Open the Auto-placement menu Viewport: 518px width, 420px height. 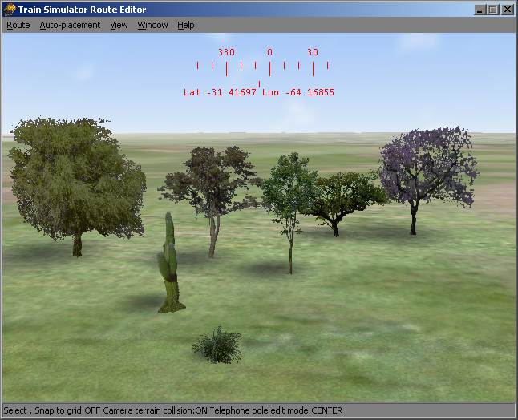point(70,25)
